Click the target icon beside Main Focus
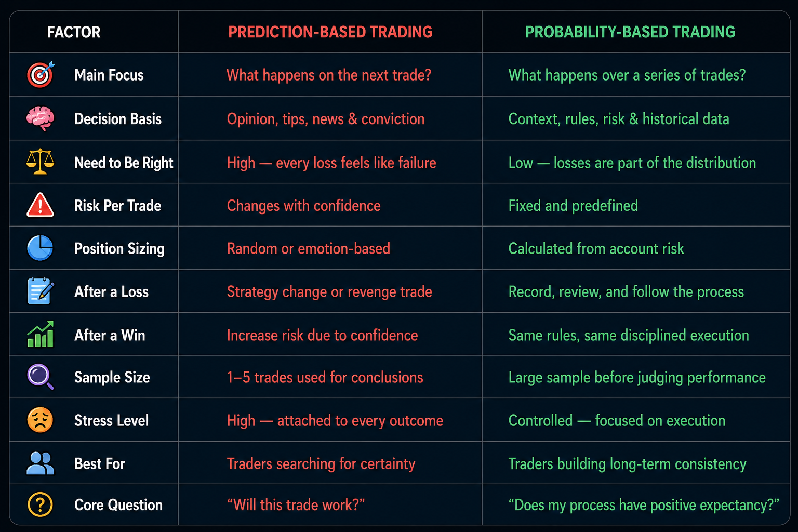Image resolution: width=798 pixels, height=532 pixels. 41,74
